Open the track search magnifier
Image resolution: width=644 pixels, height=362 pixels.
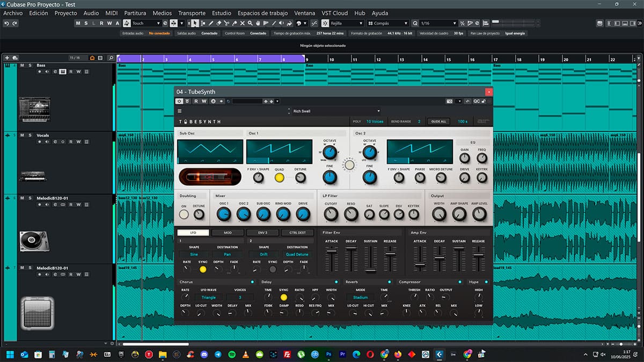point(111,57)
